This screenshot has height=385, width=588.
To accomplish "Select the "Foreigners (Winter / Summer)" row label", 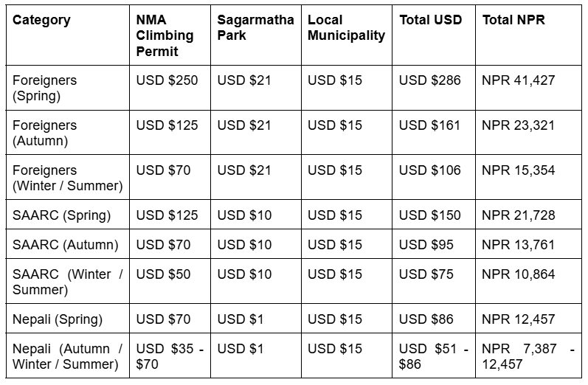I will tap(68, 178).
